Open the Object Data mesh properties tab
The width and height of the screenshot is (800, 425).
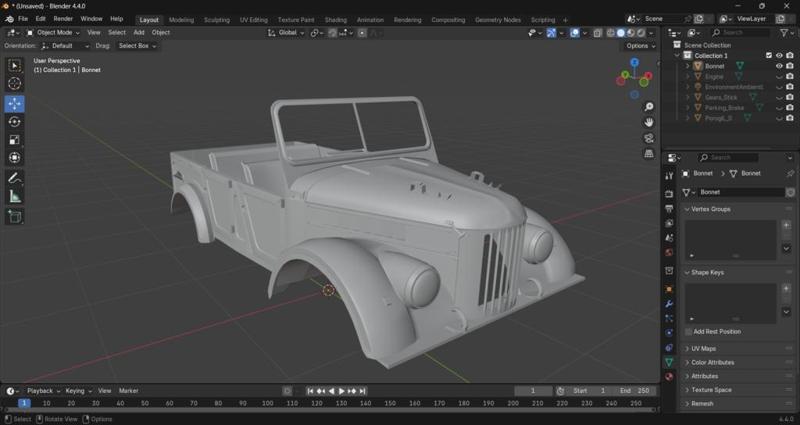[x=669, y=362]
